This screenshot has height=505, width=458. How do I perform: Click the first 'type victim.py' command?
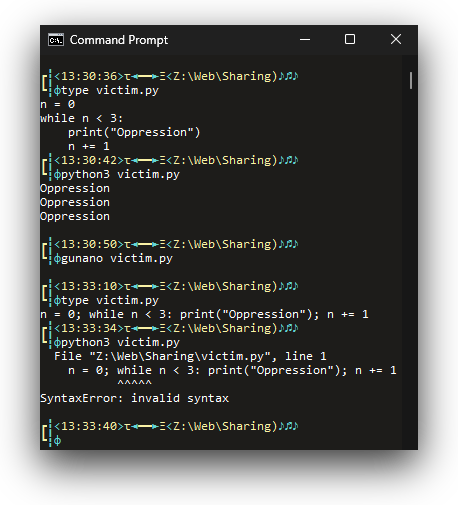point(110,90)
